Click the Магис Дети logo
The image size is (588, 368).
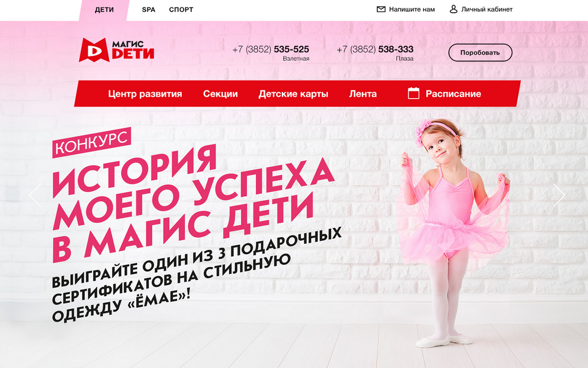[x=117, y=50]
